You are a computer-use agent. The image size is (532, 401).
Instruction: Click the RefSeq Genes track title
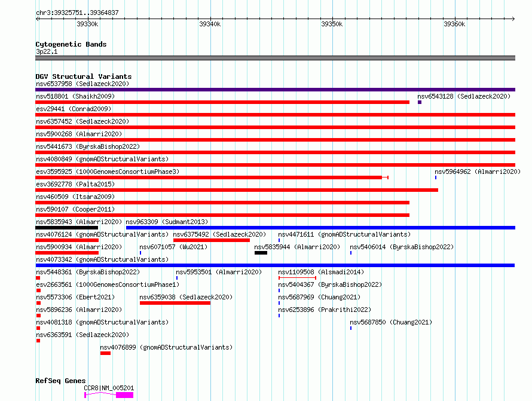click(x=60, y=381)
